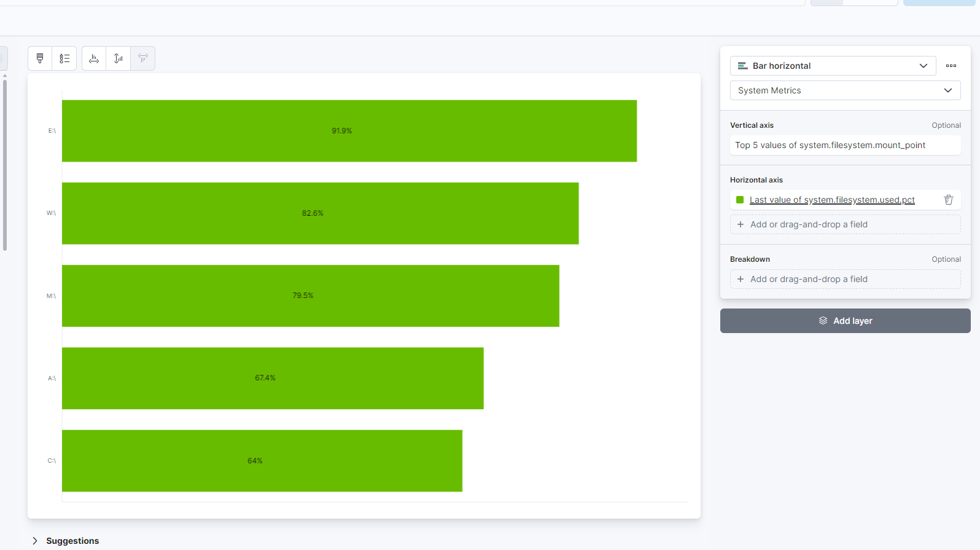Click the green series color swatch
The height and width of the screenshot is (550, 980).
click(x=740, y=200)
